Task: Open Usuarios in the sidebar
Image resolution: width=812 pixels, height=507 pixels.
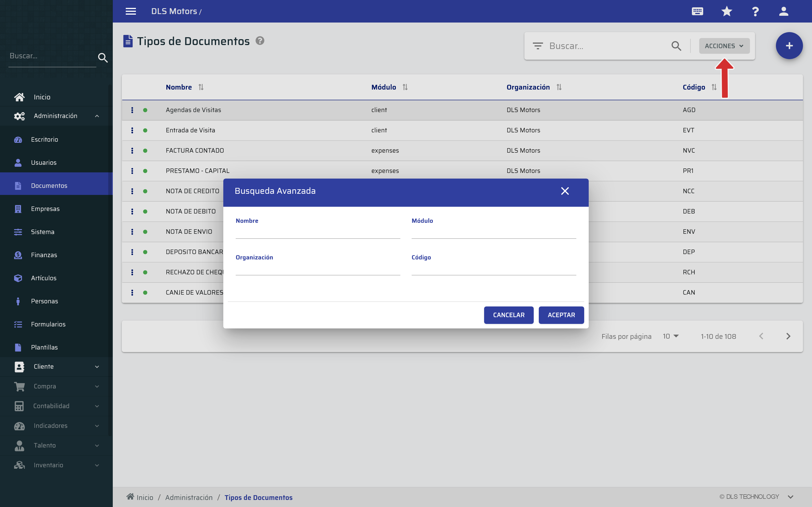Action: click(44, 163)
